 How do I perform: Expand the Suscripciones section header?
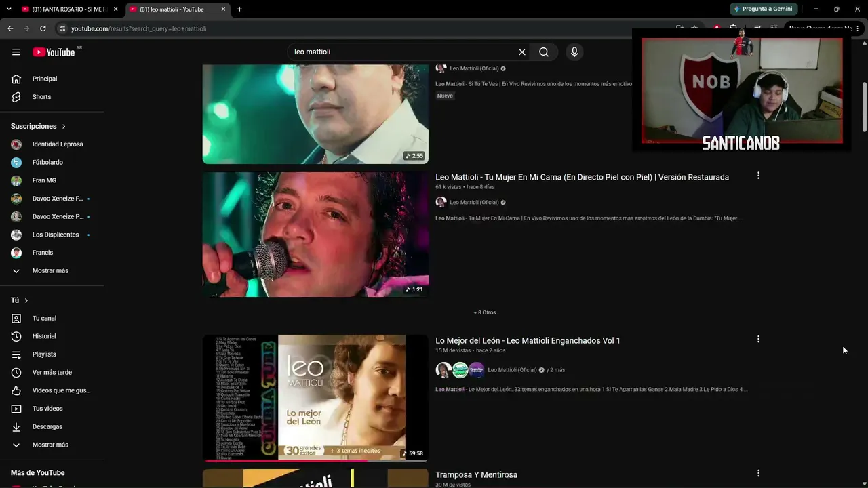[39, 127]
